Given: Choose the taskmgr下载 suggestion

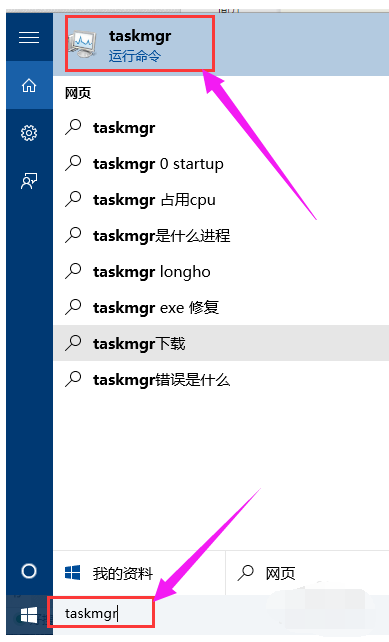Looking at the screenshot, I should [221, 344].
